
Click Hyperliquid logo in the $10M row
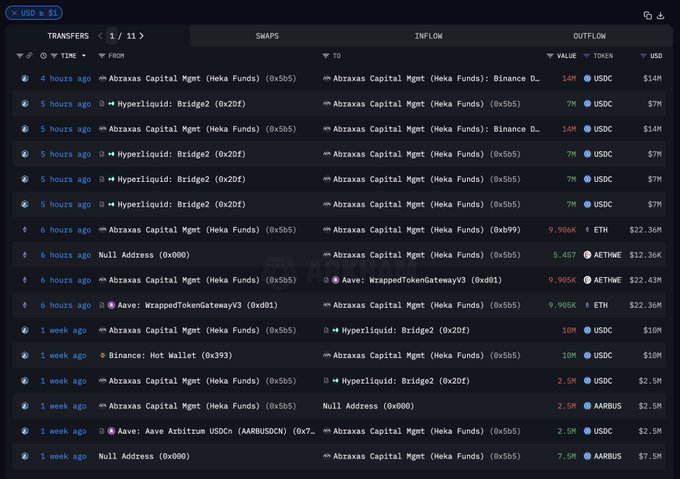[335, 330]
